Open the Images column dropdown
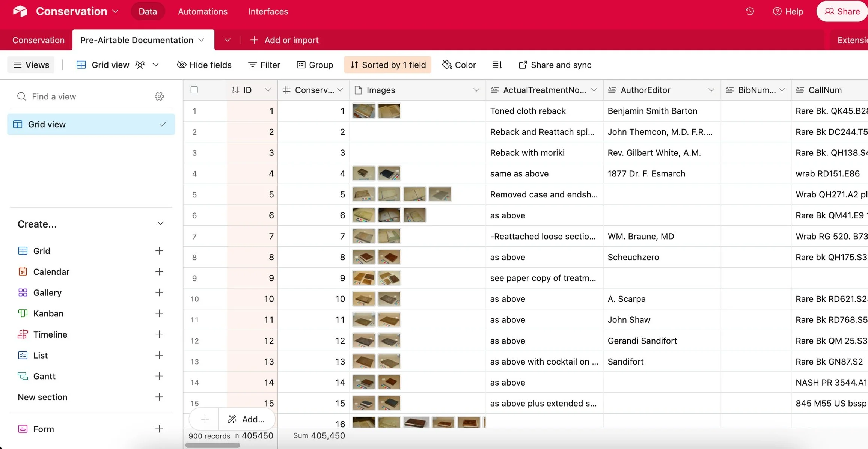The height and width of the screenshot is (449, 868). point(476,90)
